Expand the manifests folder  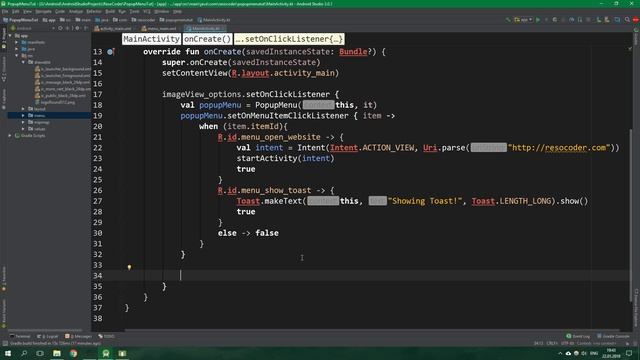click(17, 42)
